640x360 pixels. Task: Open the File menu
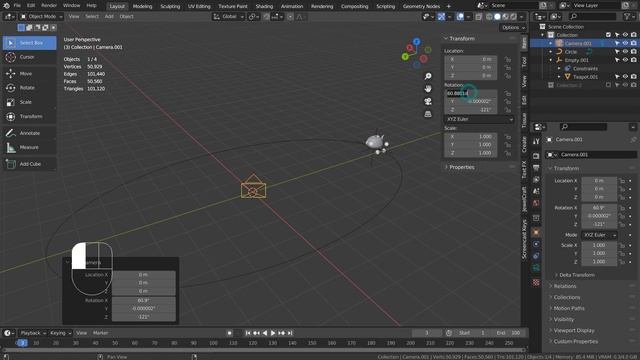pos(17,6)
